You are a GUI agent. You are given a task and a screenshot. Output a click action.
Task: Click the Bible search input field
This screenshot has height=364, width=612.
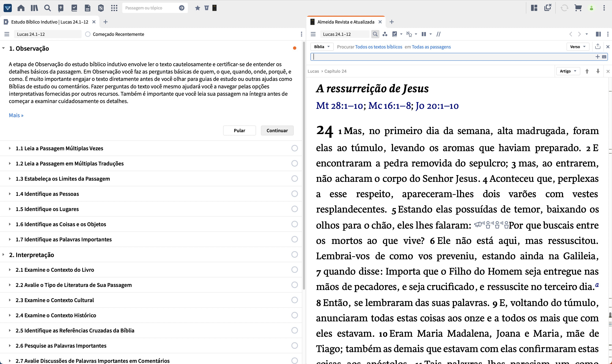coord(453,57)
